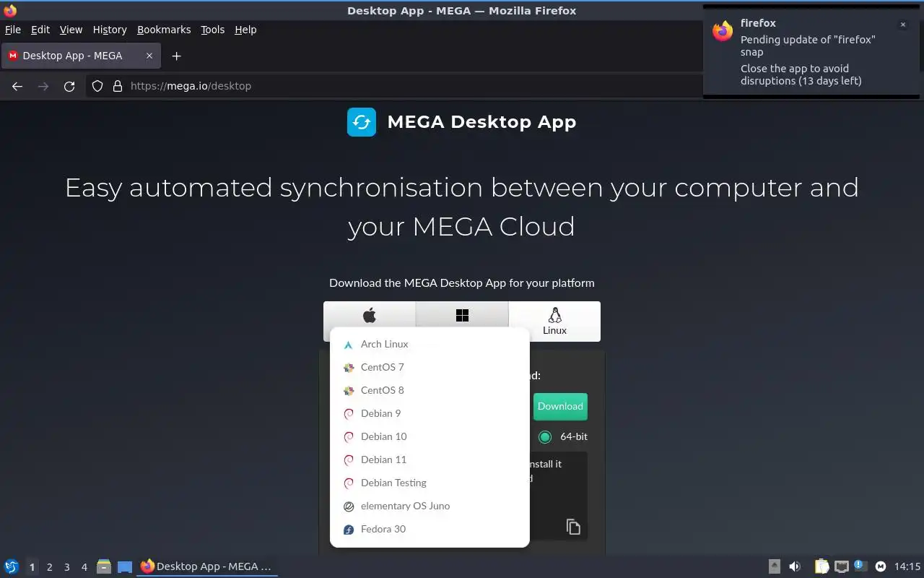
Task: Open the network connection tray icon
Action: coord(841,566)
